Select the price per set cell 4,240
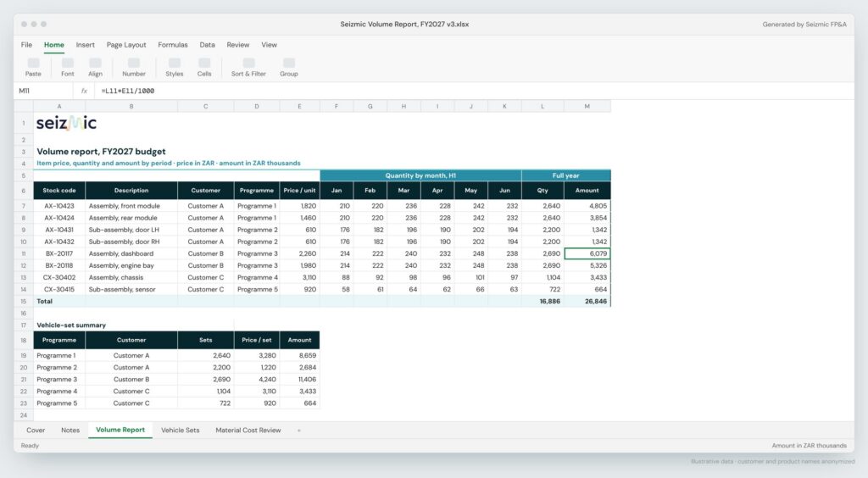The image size is (868, 478). click(257, 380)
